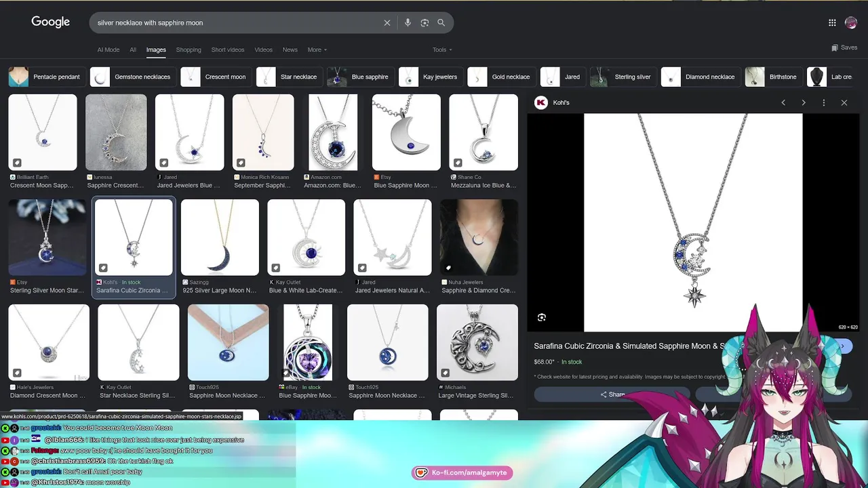Open search by image (Lens) icon

click(425, 22)
